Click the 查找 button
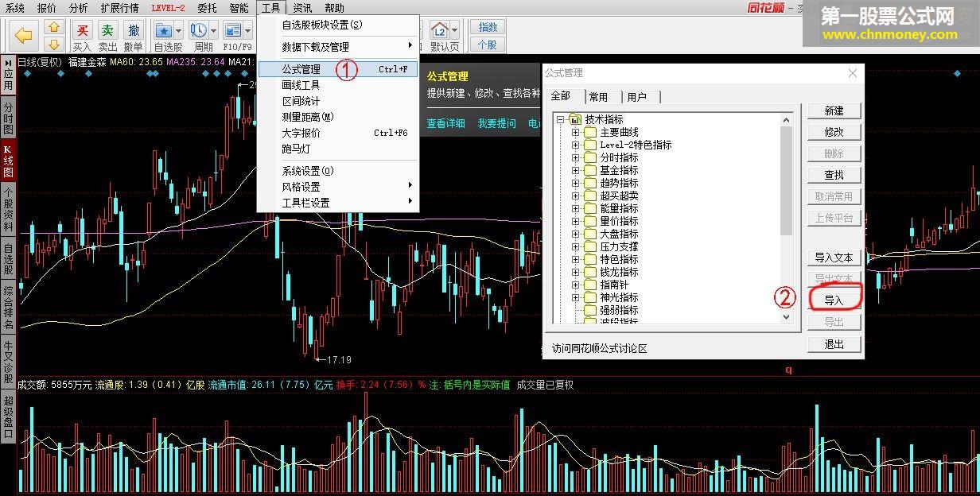This screenshot has width=980, height=496. [x=834, y=175]
